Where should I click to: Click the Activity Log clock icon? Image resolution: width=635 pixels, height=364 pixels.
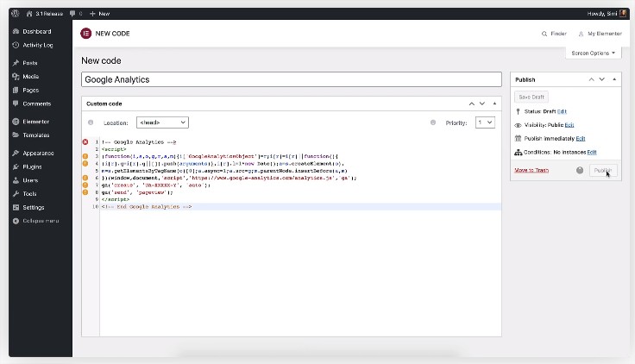[x=16, y=45]
